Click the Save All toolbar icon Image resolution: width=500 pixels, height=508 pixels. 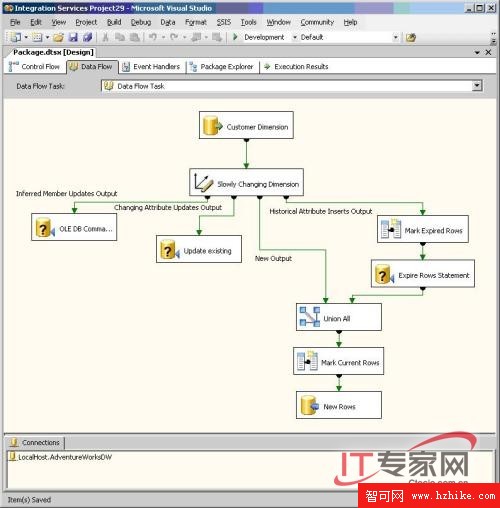click(x=87, y=37)
